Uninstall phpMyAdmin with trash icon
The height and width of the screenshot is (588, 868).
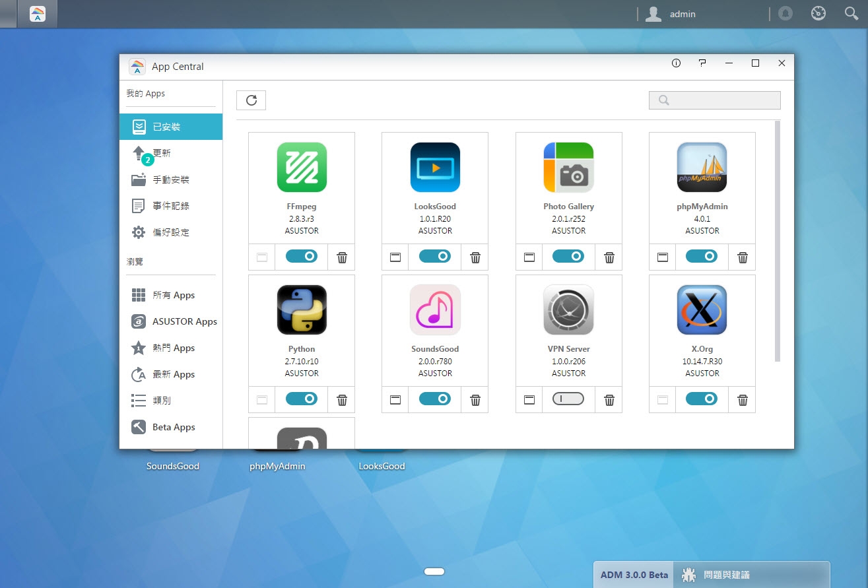click(743, 257)
